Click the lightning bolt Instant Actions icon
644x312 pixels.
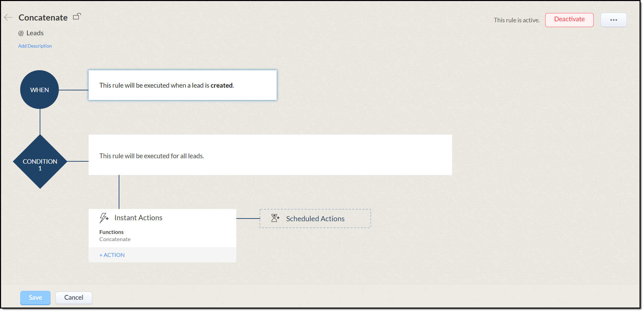tap(104, 218)
